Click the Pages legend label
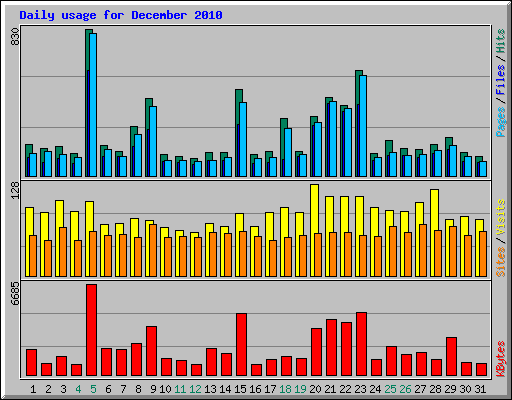The image size is (512, 400). coord(501,122)
